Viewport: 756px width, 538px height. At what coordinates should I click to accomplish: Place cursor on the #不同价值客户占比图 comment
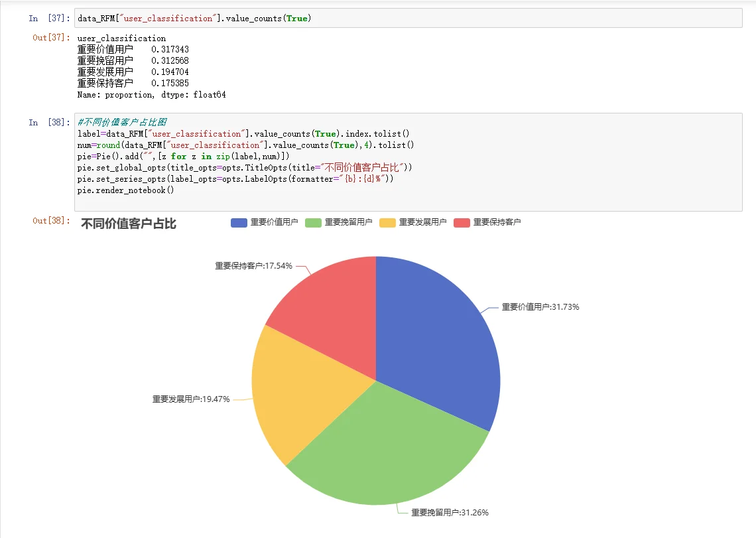pos(122,122)
